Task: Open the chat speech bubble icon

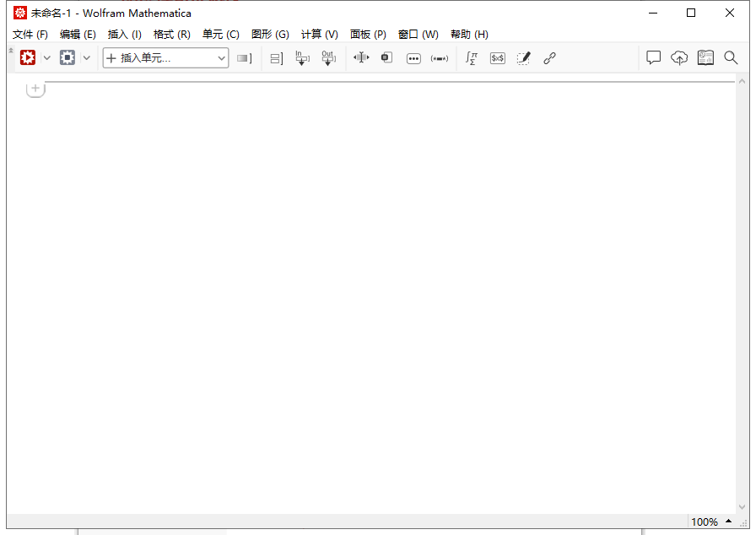Action: [x=653, y=58]
